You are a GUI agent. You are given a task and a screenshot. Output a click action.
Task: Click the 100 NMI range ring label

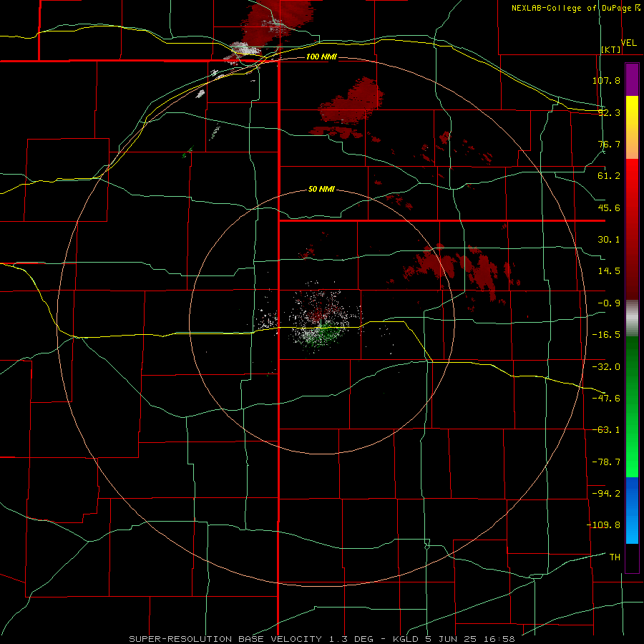pyautogui.click(x=321, y=57)
